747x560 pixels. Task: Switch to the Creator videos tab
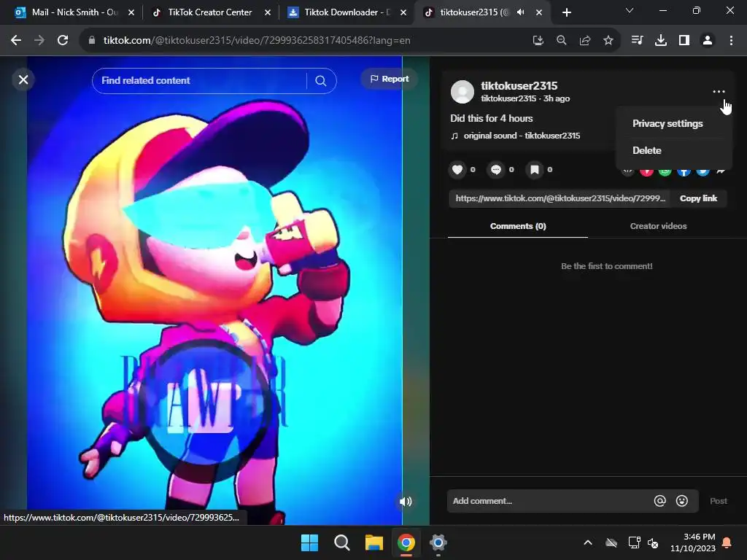click(658, 226)
